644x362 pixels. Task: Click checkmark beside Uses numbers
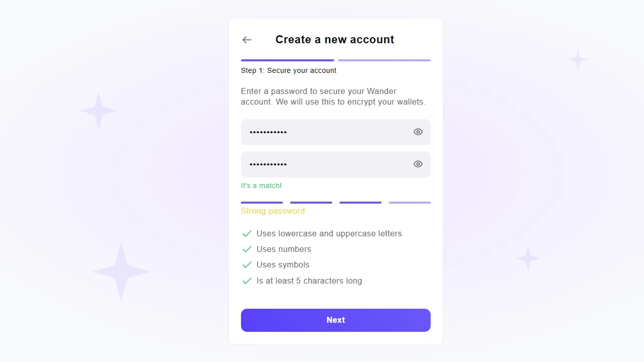point(247,249)
